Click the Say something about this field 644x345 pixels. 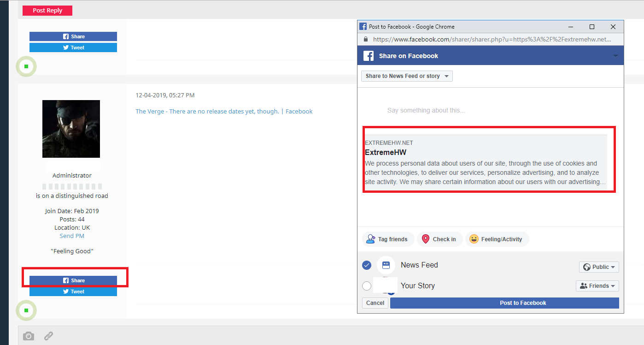point(426,110)
